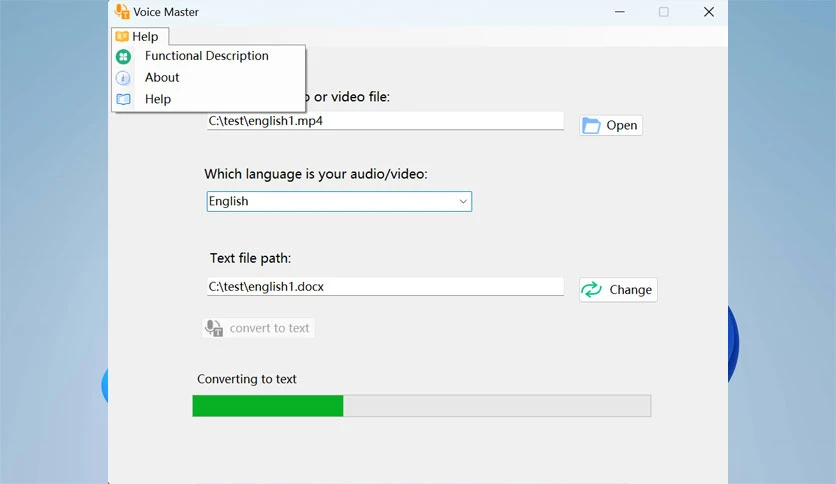Image resolution: width=836 pixels, height=484 pixels.
Task: Open the Help menu in the menu bar
Action: (x=140, y=36)
